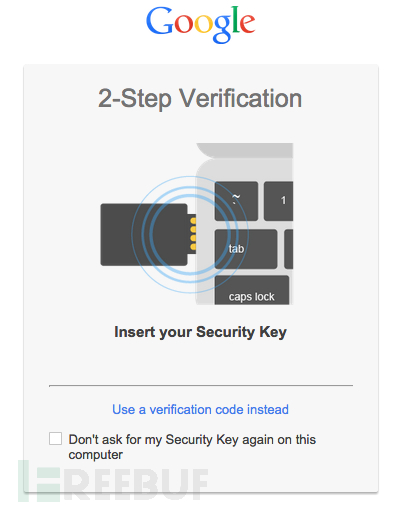This screenshot has height=509, width=393.
Task: Open 'Use a verification code instead' link
Action: [200, 409]
